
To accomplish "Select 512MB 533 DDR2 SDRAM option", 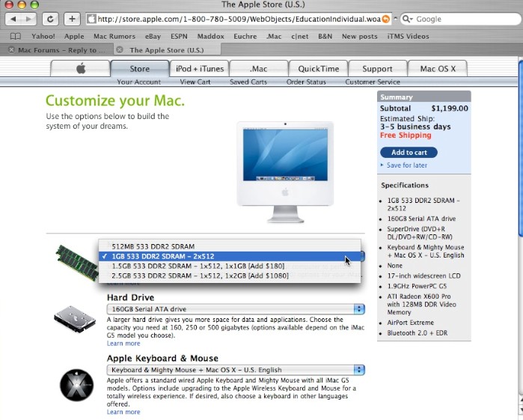I will 230,246.
